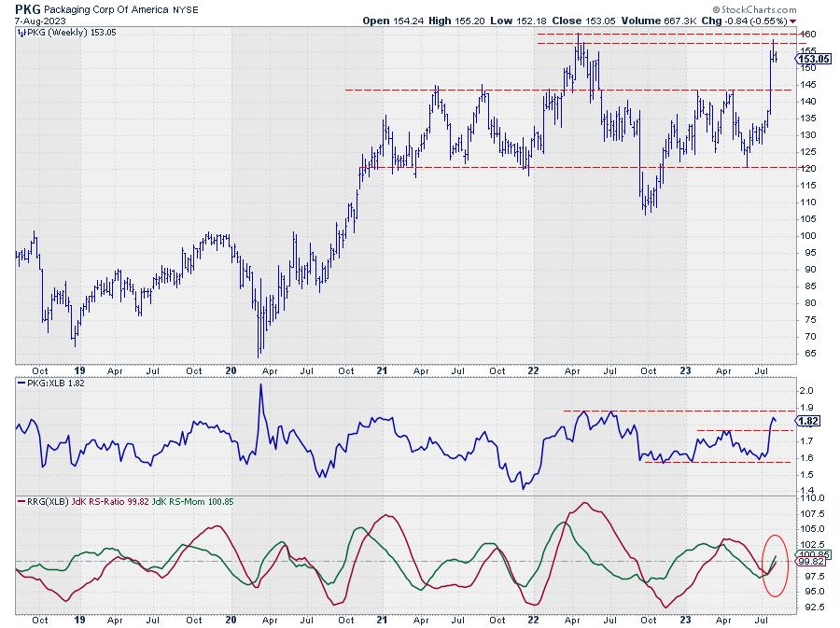The height and width of the screenshot is (628, 840).
Task: Click the Chg -0.84 (-0.55%) value
Action: point(745,21)
